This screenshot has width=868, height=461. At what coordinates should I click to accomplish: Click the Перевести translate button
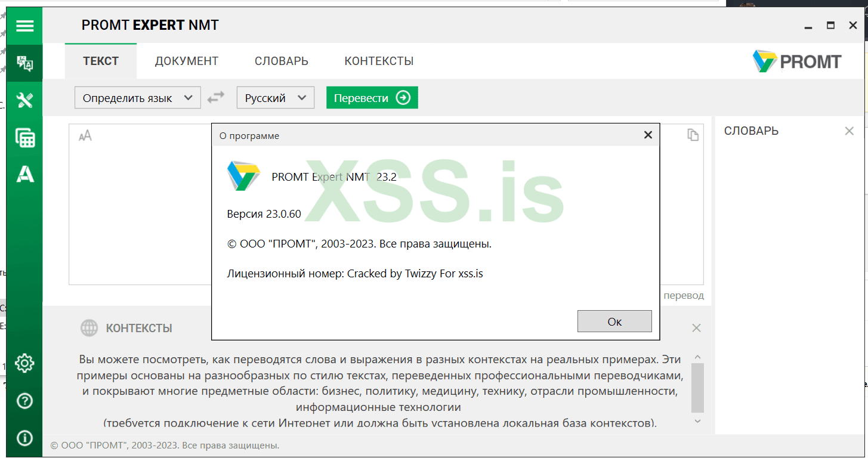click(x=372, y=98)
